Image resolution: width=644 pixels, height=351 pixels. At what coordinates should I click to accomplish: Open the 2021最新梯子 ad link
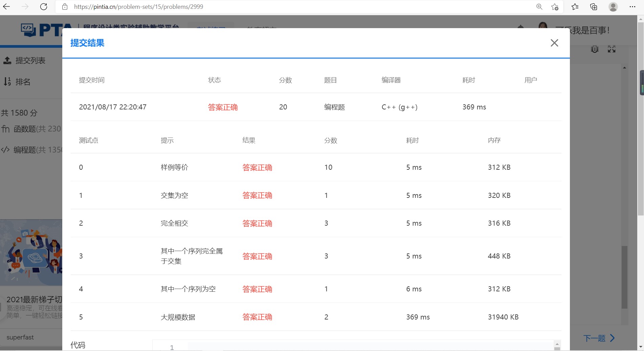click(x=34, y=300)
